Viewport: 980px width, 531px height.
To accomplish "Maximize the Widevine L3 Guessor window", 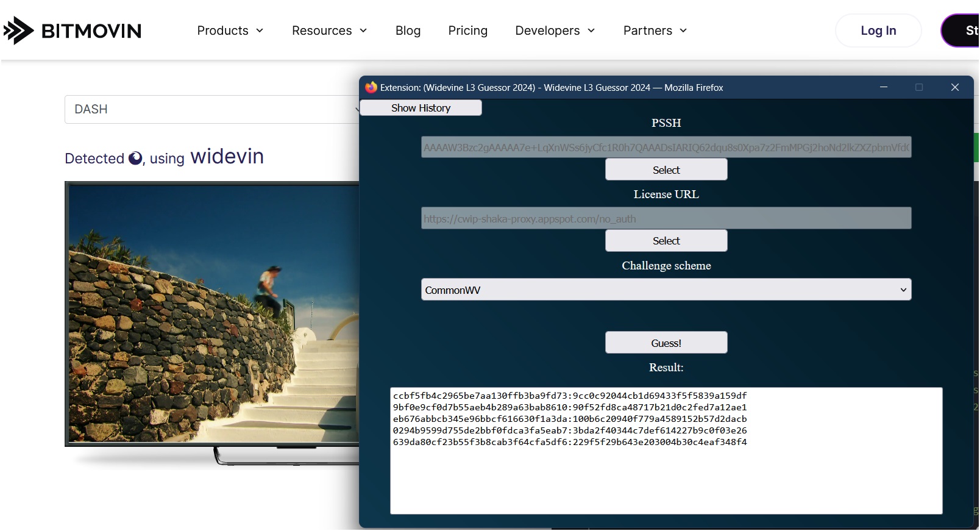I will click(x=918, y=88).
